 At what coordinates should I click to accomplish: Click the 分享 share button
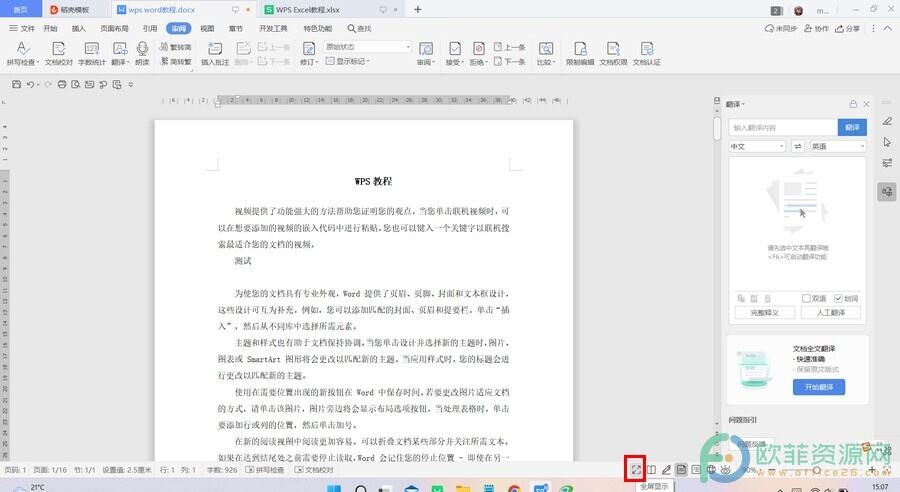click(847, 28)
